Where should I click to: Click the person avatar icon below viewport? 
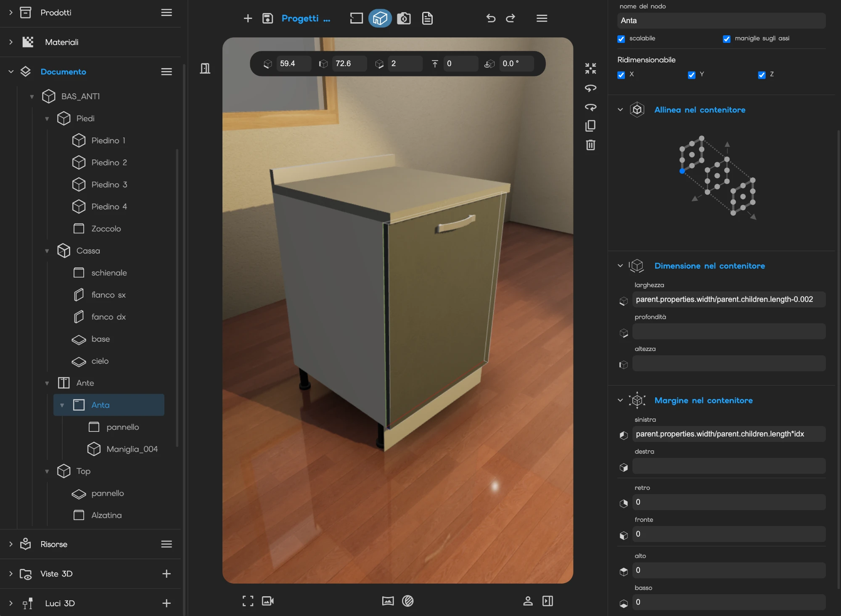click(x=528, y=601)
